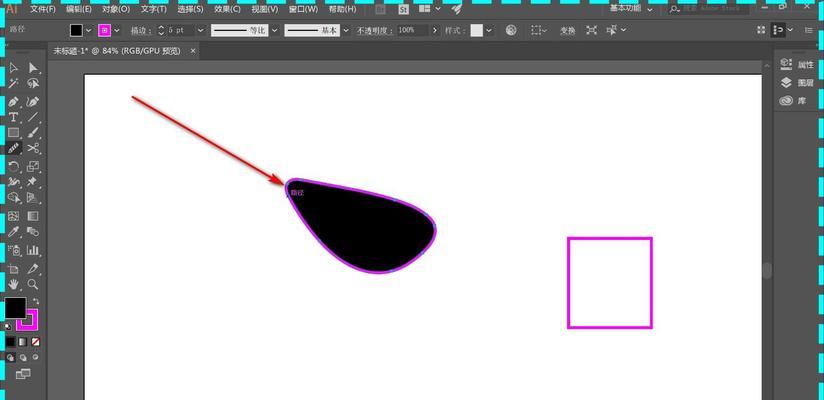Click black fill swatch in toolbox
The width and height of the screenshot is (824, 400).
(x=15, y=307)
